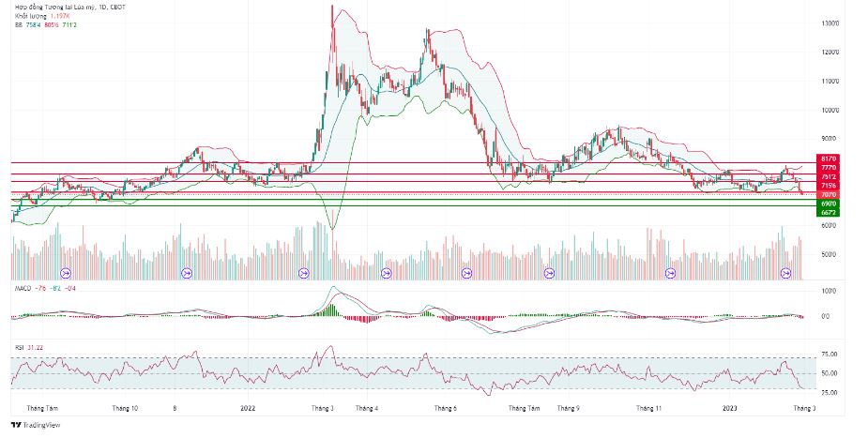
Task: Click the 'Tháng 11' time axis label
Action: click(x=648, y=408)
